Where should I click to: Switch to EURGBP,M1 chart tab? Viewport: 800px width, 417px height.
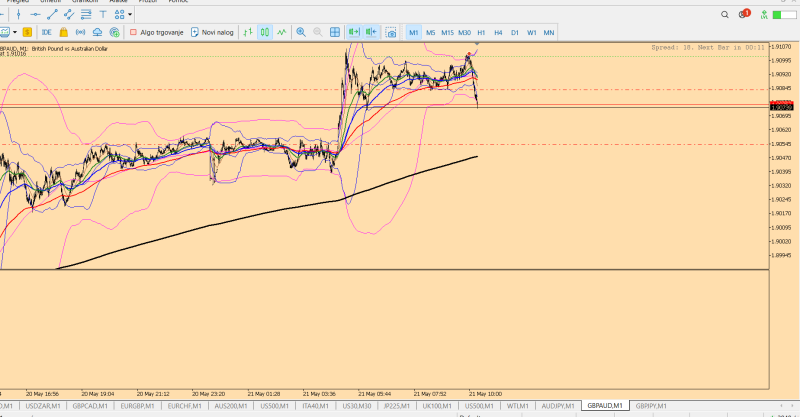pos(137,406)
